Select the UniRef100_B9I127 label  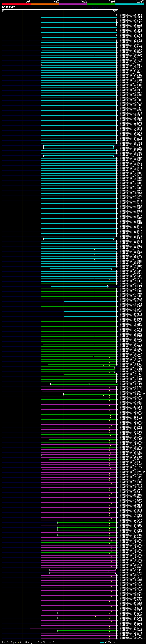[131, 55]
